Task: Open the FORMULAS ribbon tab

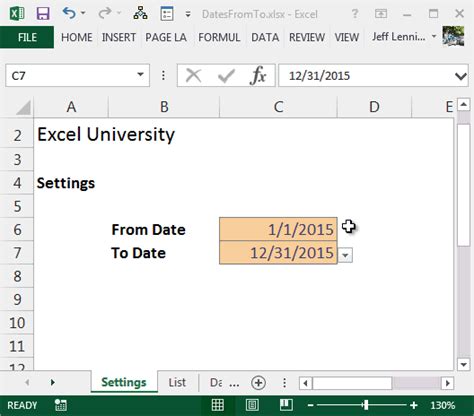Action: click(219, 37)
